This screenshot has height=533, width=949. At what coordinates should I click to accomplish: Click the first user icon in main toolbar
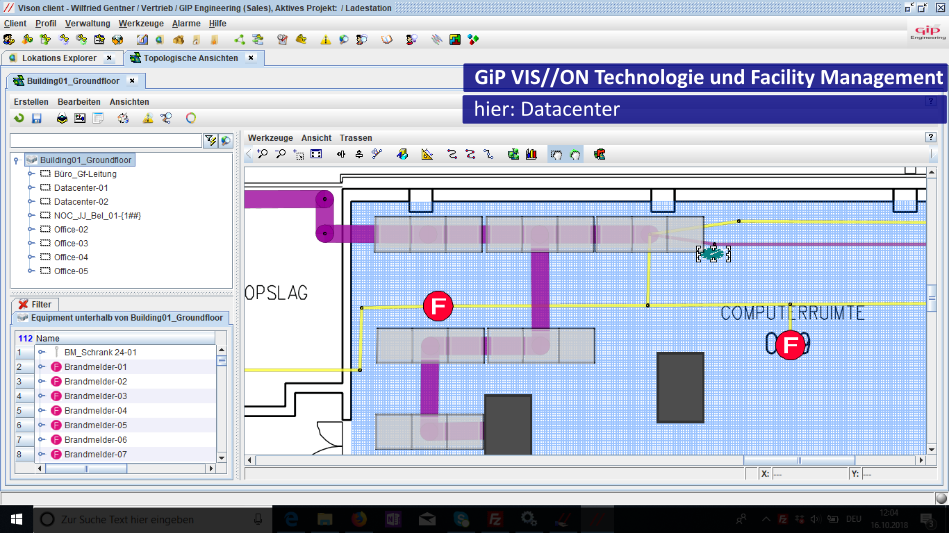[x=9, y=39]
